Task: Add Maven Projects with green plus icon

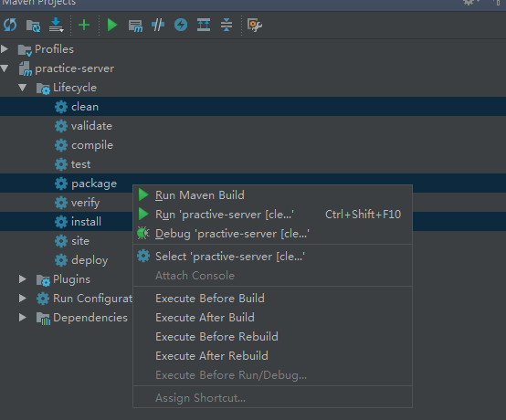Action: (x=84, y=25)
